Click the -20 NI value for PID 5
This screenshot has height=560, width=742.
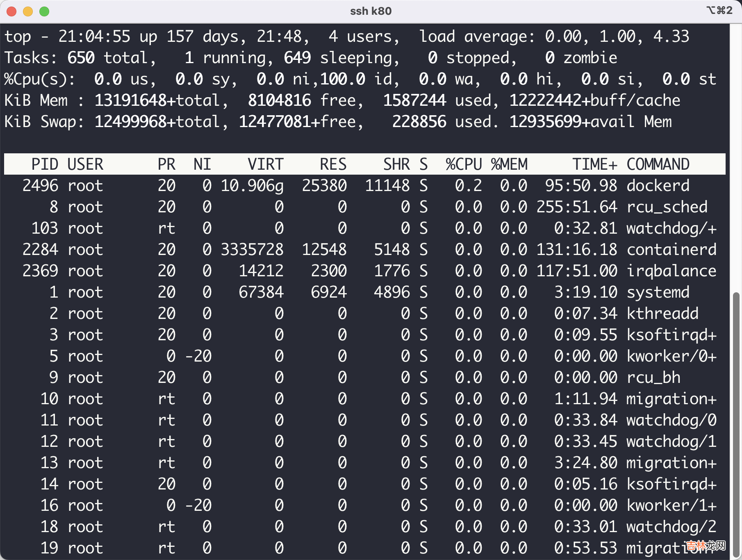[198, 356]
